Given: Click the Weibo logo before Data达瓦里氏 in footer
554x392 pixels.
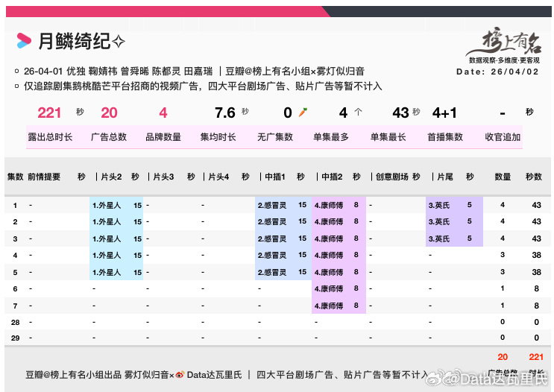Looking at the screenshot, I should tap(180, 375).
